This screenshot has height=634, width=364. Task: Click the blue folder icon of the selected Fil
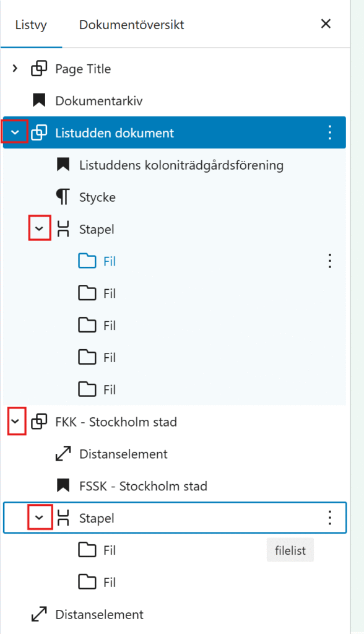87,261
